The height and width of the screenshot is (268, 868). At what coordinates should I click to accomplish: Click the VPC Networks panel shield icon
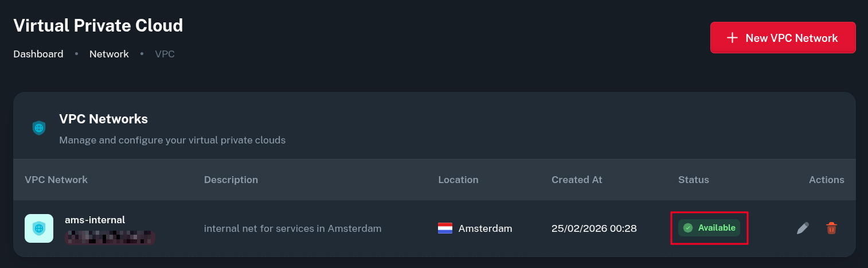pyautogui.click(x=39, y=128)
